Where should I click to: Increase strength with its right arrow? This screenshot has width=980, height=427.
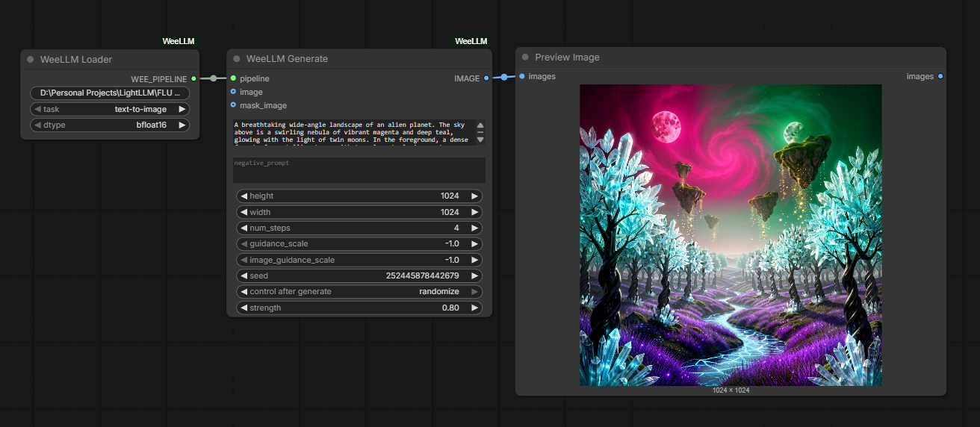point(474,308)
